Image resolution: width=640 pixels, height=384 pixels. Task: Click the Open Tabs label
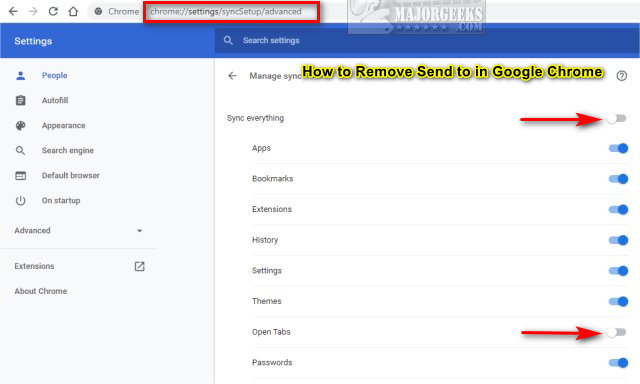[x=271, y=332]
